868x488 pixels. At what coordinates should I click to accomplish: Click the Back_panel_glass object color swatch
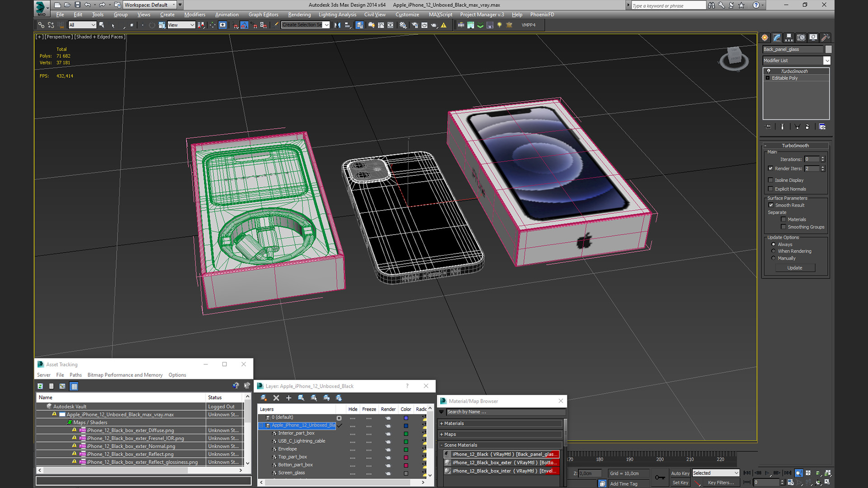[x=828, y=49]
